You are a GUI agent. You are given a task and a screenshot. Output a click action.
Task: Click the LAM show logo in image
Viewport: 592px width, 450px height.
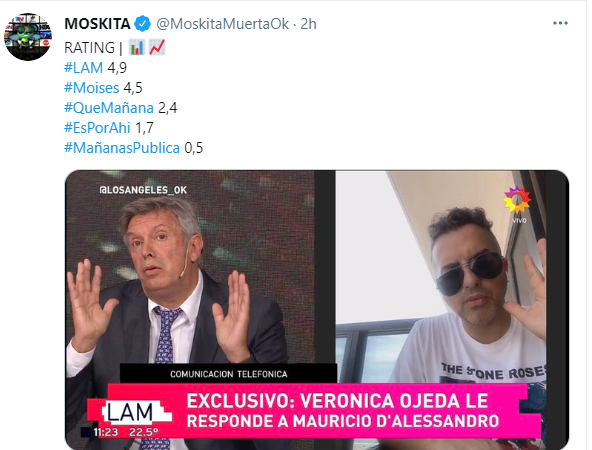coord(132,412)
